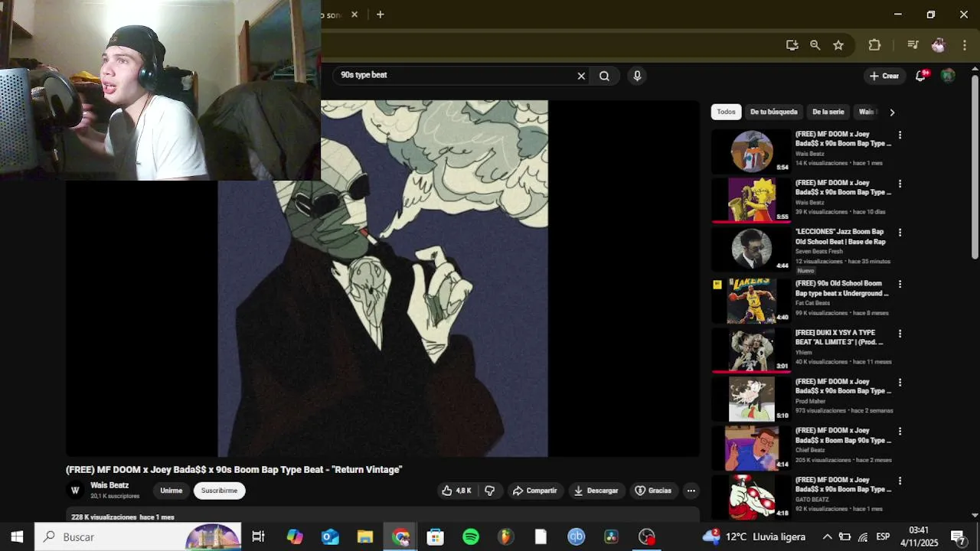Click the YouTube page vertical scrollbar
The image size is (980, 551).
tap(975, 167)
